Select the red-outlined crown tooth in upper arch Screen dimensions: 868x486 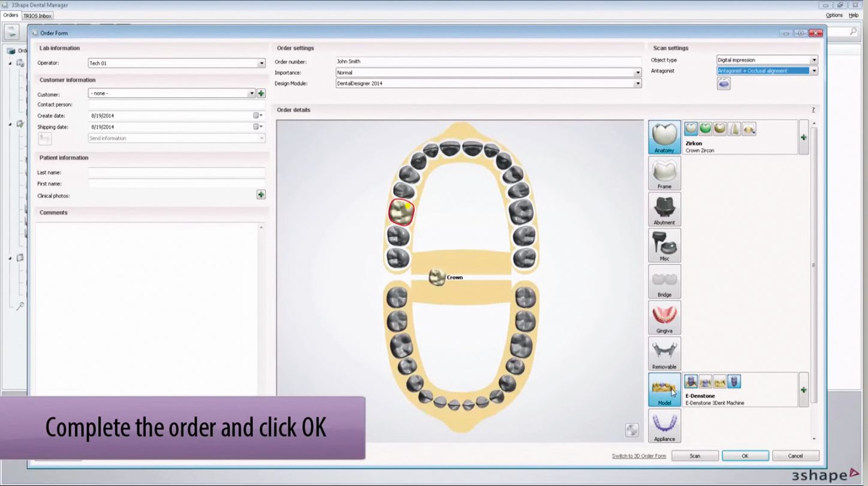click(x=401, y=212)
